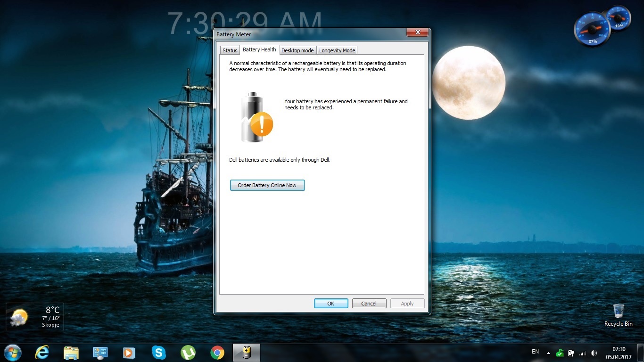
Task: Click the 'normal characteristic' description text
Action: (318, 66)
